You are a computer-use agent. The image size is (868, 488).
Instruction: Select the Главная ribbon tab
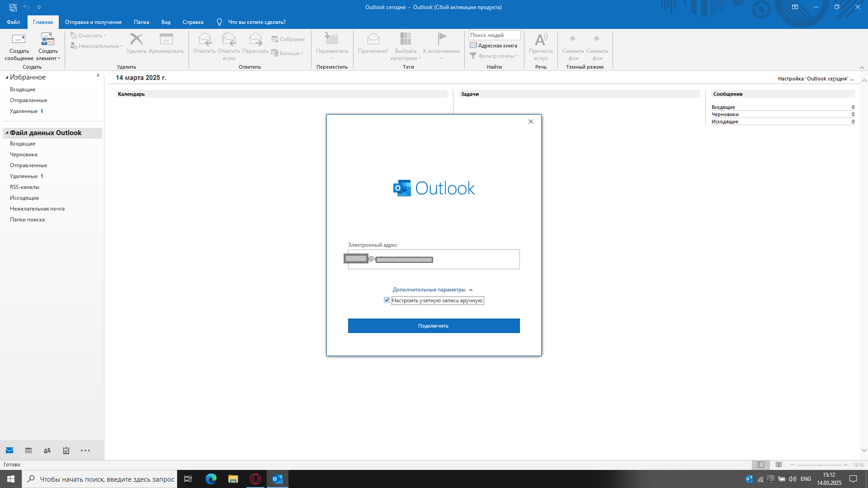click(x=43, y=22)
